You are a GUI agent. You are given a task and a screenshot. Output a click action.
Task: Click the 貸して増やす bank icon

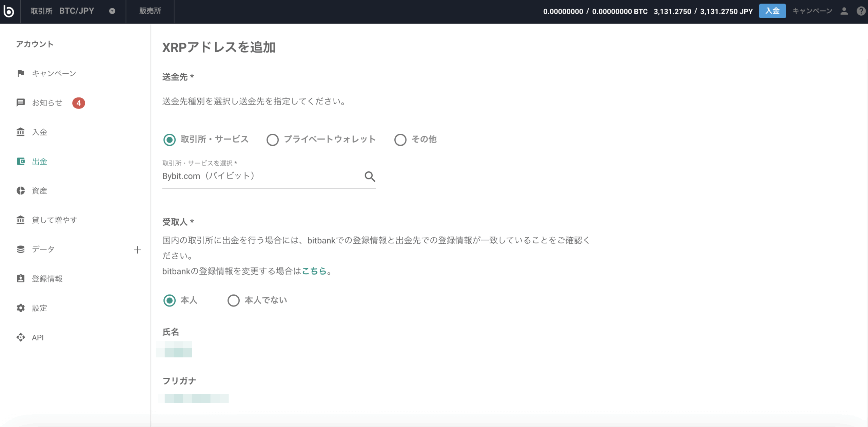pyautogui.click(x=21, y=220)
